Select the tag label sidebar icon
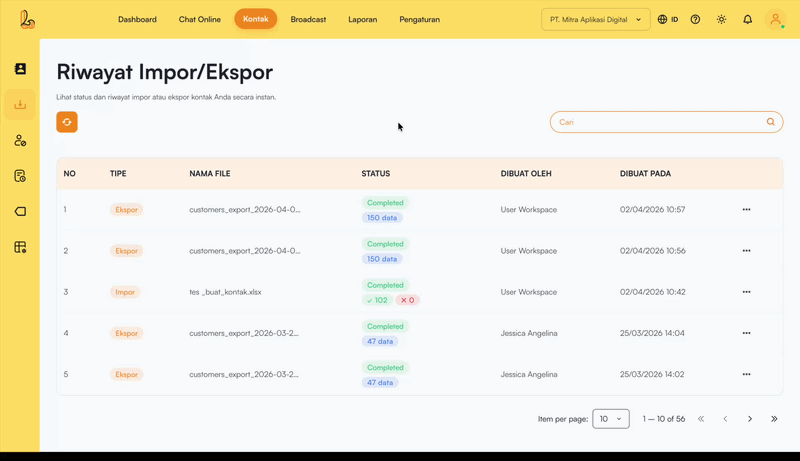Screen dimensions: 800x461 [x=20, y=212]
